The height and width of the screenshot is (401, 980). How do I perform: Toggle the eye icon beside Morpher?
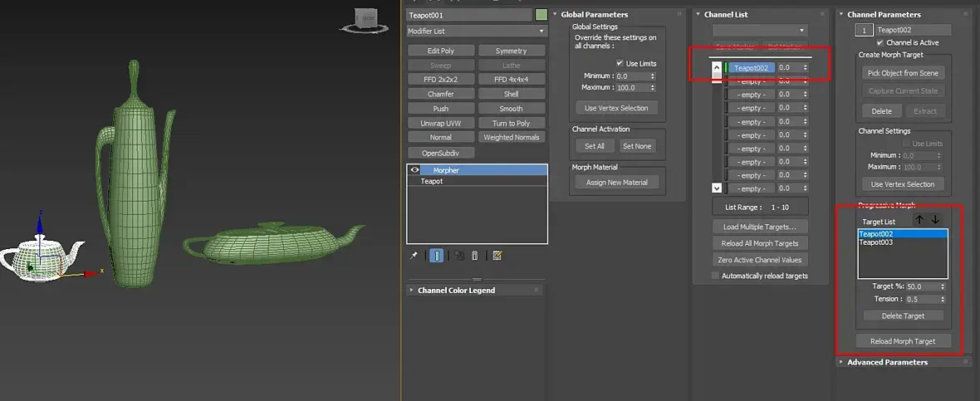click(414, 170)
